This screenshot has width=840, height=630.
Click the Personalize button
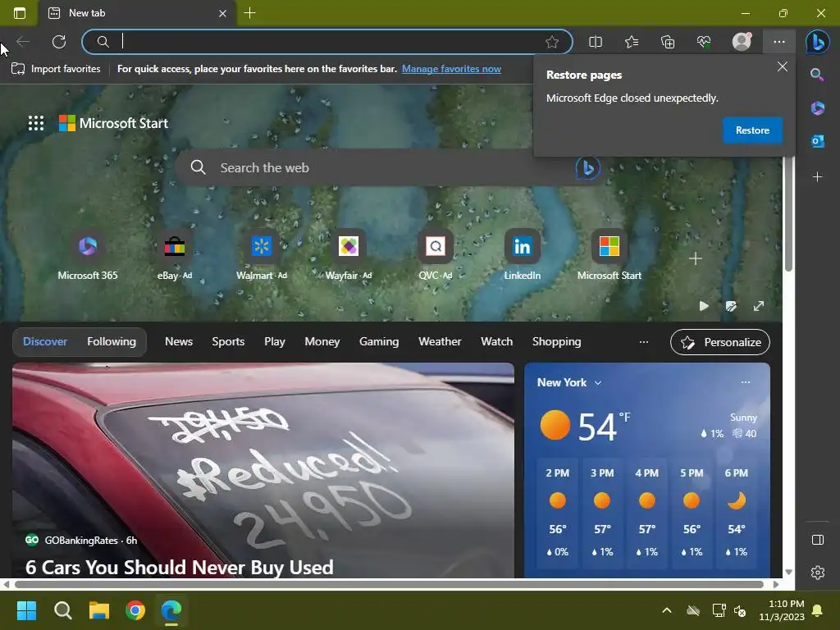[720, 342]
